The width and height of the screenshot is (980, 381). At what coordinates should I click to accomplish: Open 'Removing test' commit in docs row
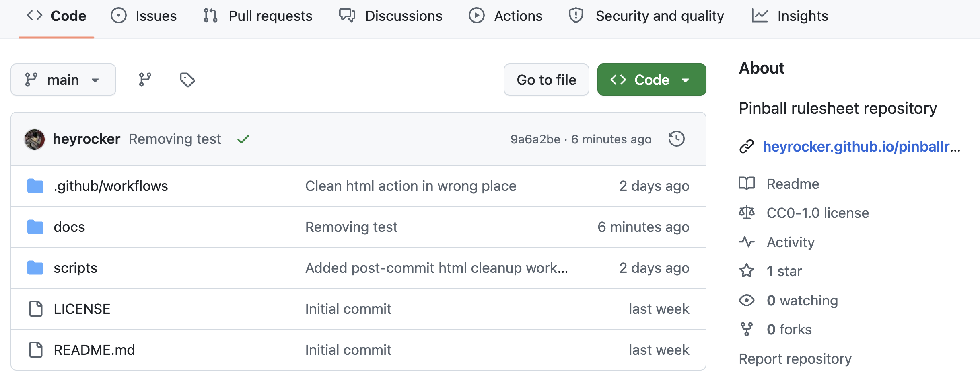click(351, 227)
